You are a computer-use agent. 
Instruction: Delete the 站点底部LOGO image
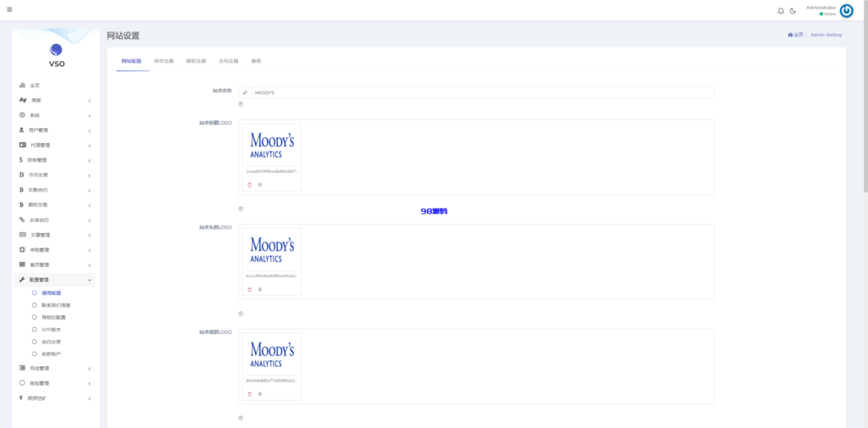[x=249, y=394]
